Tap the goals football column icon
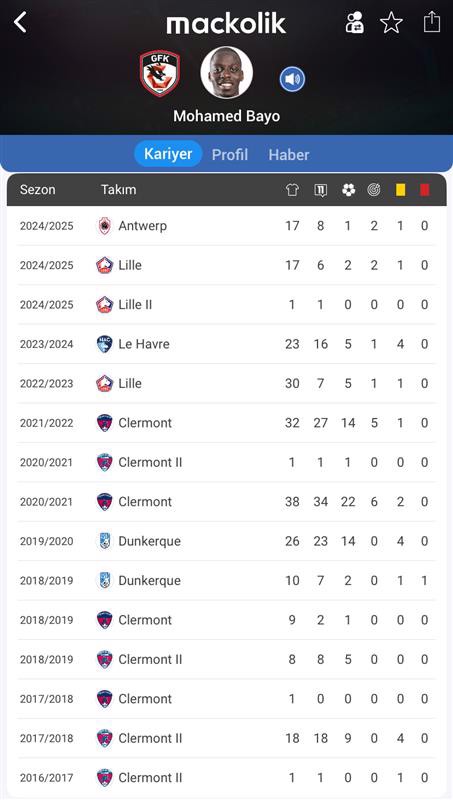 [348, 190]
